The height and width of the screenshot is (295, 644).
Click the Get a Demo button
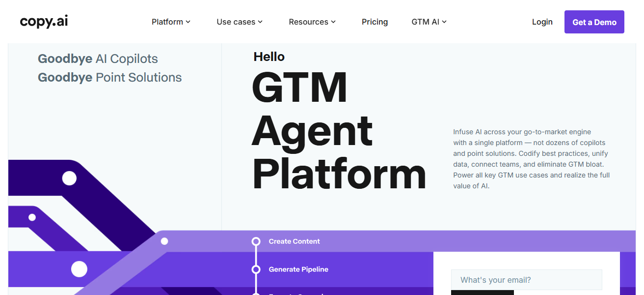click(594, 22)
